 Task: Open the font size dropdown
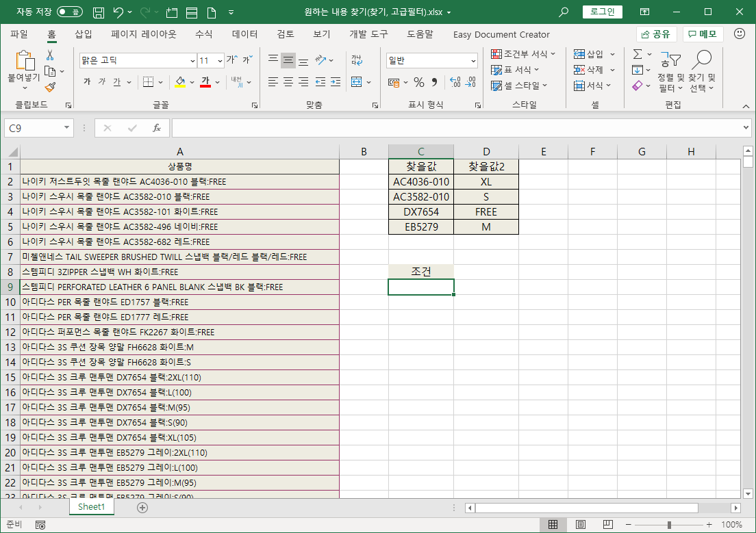tap(220, 60)
